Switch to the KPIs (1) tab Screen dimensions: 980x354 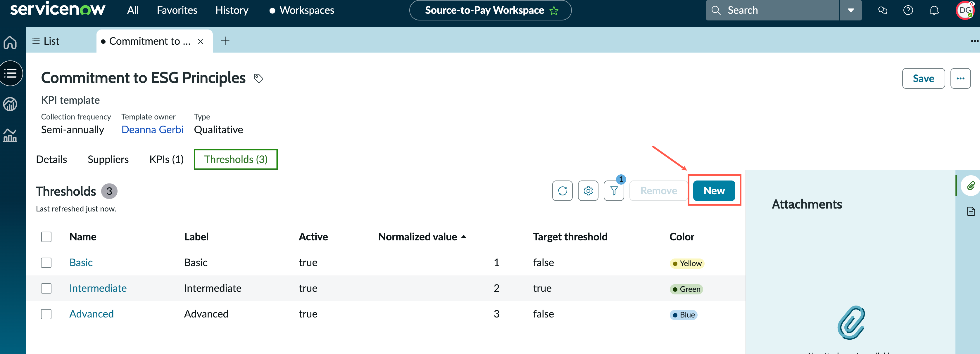pyautogui.click(x=166, y=159)
